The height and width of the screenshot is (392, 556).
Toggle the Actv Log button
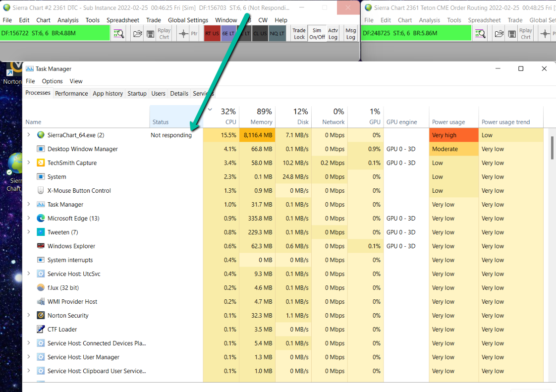333,34
